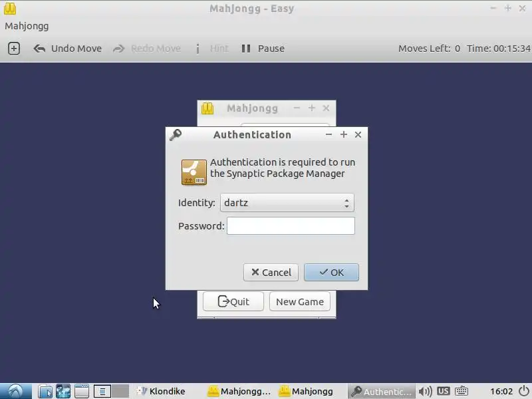This screenshot has width=532, height=399.
Task: Start a New Game in Mahjongg dialog
Action: tap(300, 301)
